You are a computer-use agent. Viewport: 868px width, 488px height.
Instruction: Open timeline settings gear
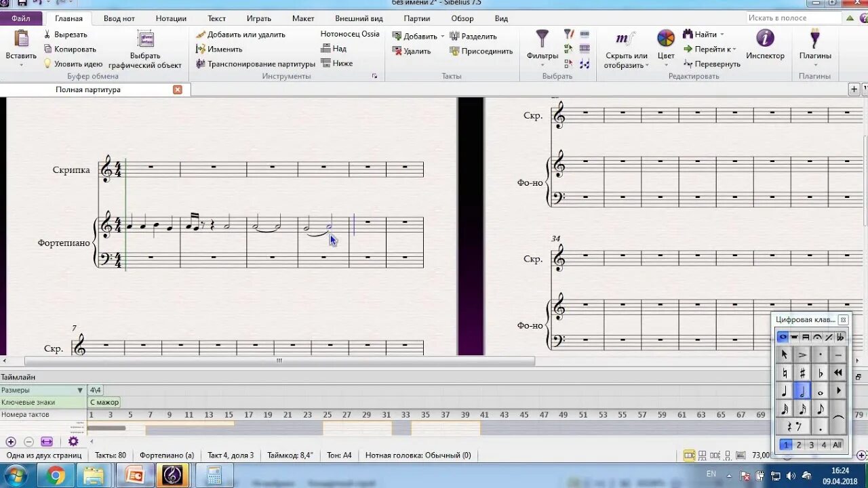coord(73,442)
